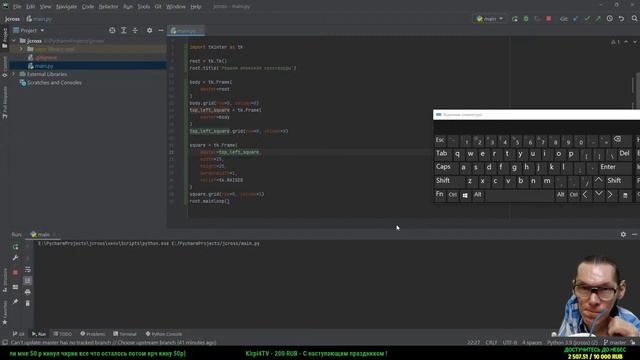The image size is (640, 360).
Task: Click the Project tool window side tab
Action: click(4, 38)
